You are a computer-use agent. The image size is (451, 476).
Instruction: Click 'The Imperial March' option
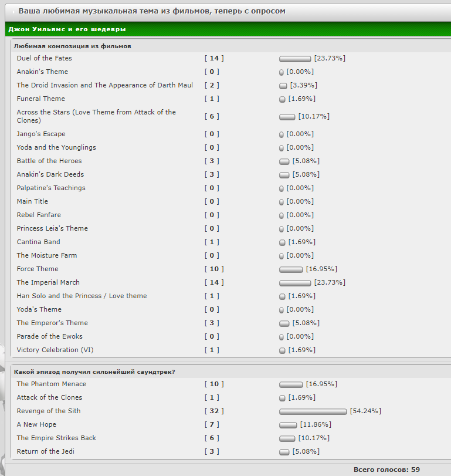click(48, 282)
